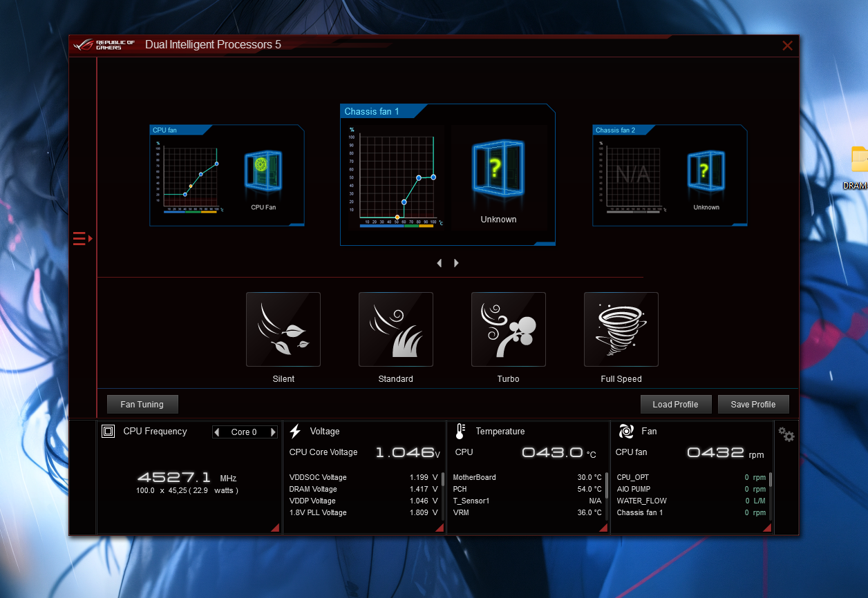Click the 1.8V PLL Voltage row

point(364,513)
